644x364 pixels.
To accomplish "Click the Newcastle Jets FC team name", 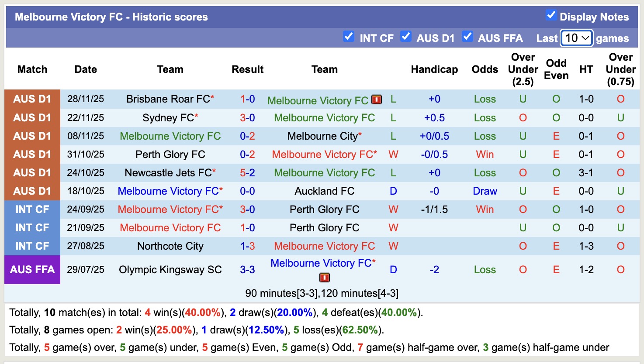I will (x=170, y=172).
